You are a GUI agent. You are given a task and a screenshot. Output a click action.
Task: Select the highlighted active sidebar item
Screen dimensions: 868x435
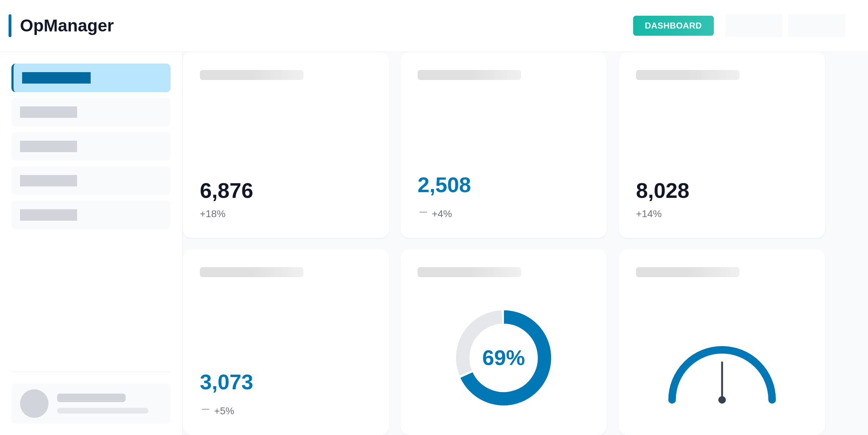[x=91, y=78]
